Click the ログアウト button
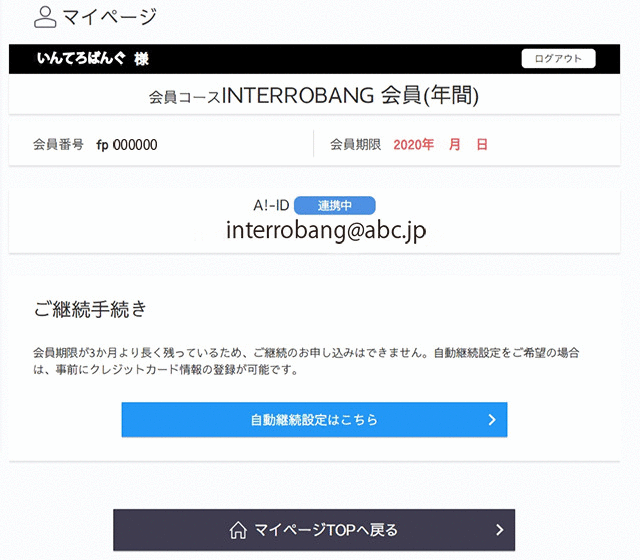This screenshot has width=640, height=560. (x=558, y=58)
